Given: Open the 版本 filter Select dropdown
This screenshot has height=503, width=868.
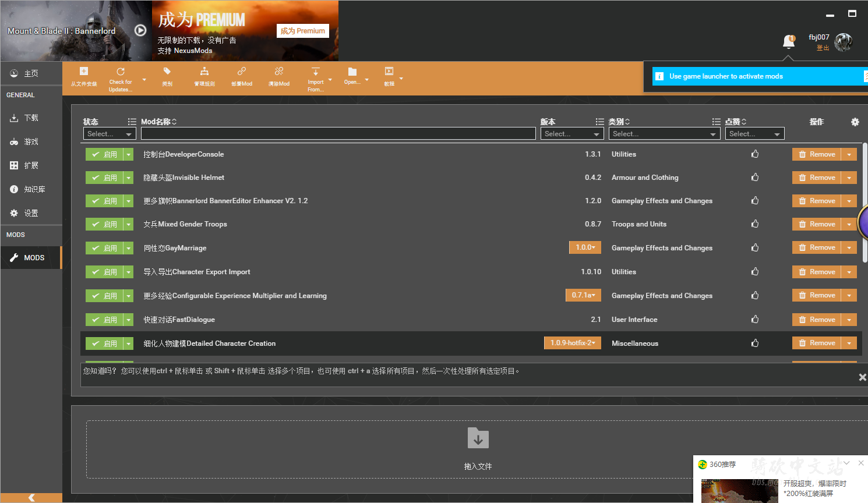Looking at the screenshot, I should tap(572, 134).
